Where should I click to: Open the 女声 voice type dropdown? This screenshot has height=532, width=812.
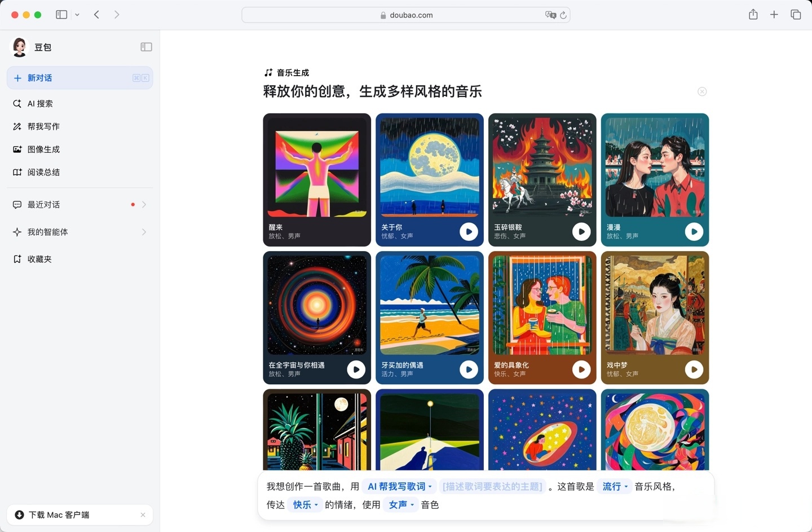tap(400, 505)
